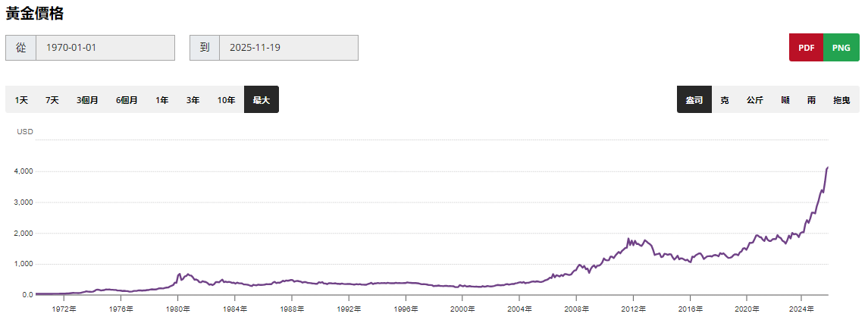Set the weight unit to 盎司

click(x=694, y=100)
